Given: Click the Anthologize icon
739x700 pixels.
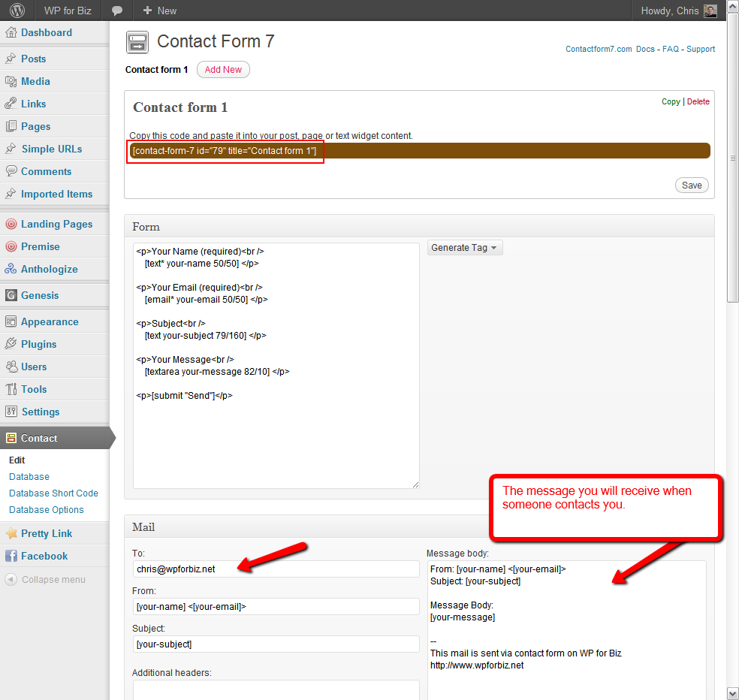Looking at the screenshot, I should point(11,269).
